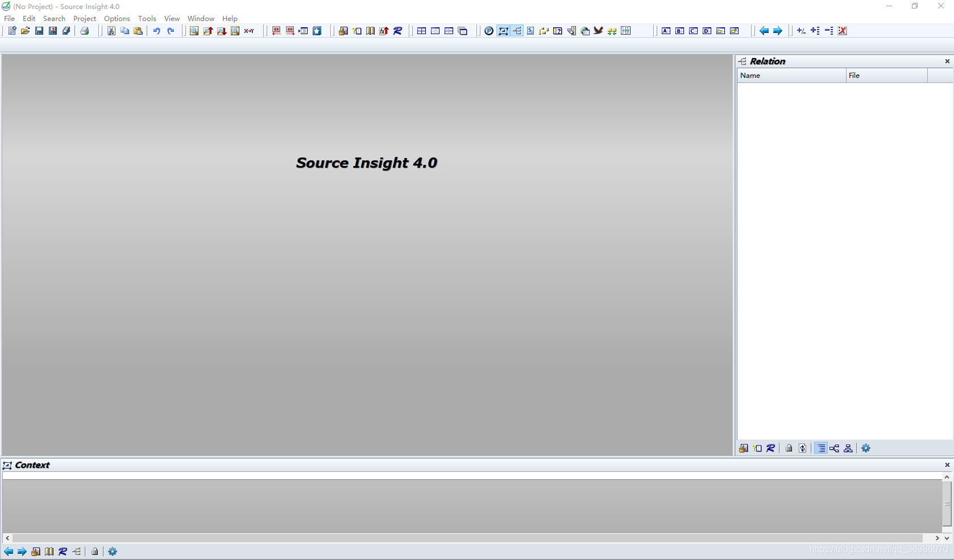The width and height of the screenshot is (954, 560).
Task: Click the brown bird icon in toolbar
Action: click(599, 31)
